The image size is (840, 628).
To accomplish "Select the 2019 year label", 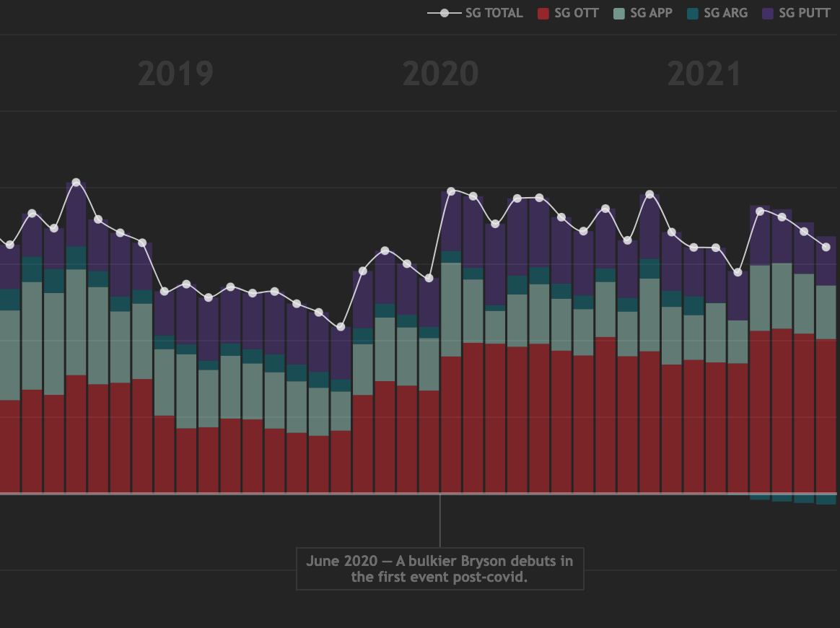I will coord(175,74).
